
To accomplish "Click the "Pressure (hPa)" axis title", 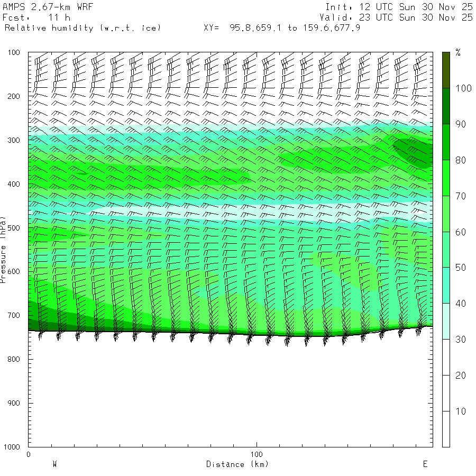I will pos(3,250).
